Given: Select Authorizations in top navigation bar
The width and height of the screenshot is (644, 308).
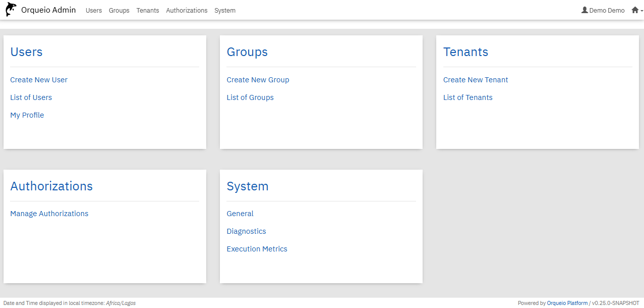Looking at the screenshot, I should 187,11.
